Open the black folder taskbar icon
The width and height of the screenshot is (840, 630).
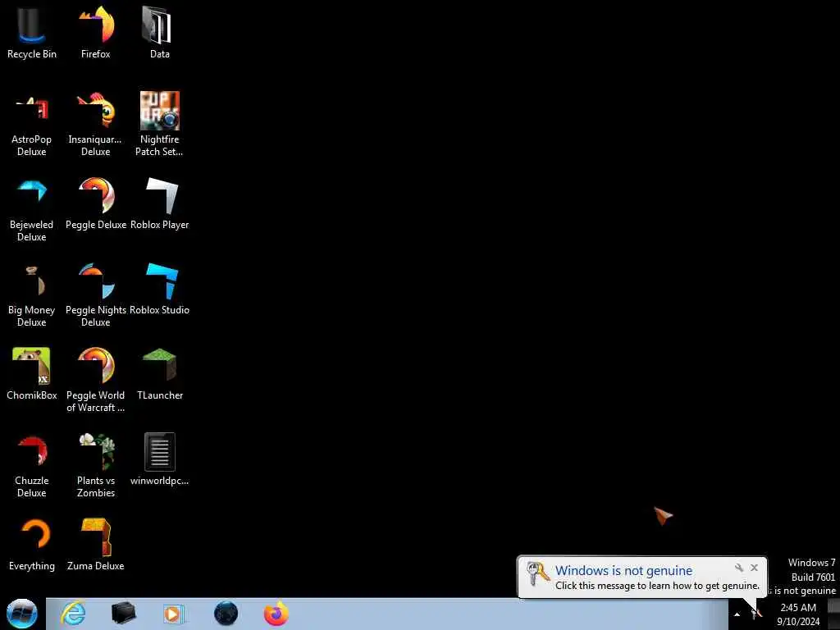(x=123, y=614)
